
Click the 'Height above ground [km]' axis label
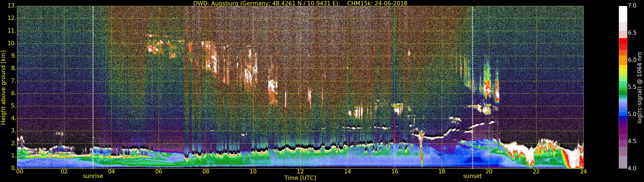click(3, 88)
